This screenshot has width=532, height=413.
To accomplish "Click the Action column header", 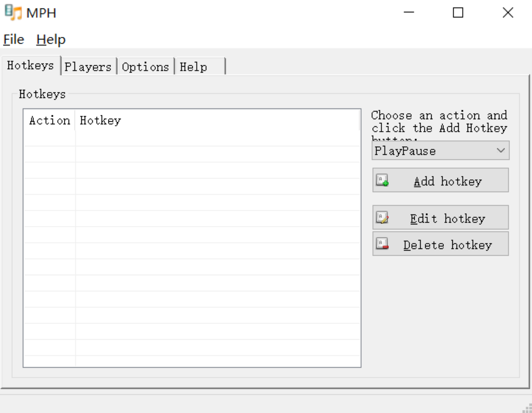I will pos(50,120).
